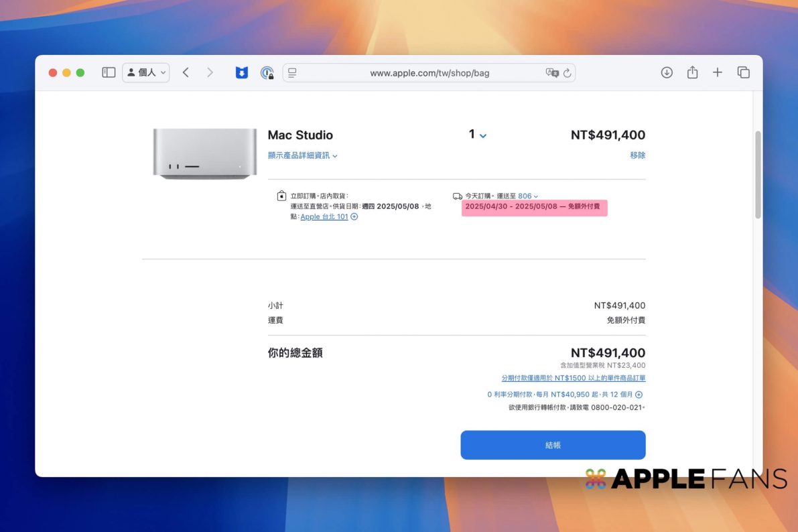Click the 結帳 checkout button

[553, 445]
